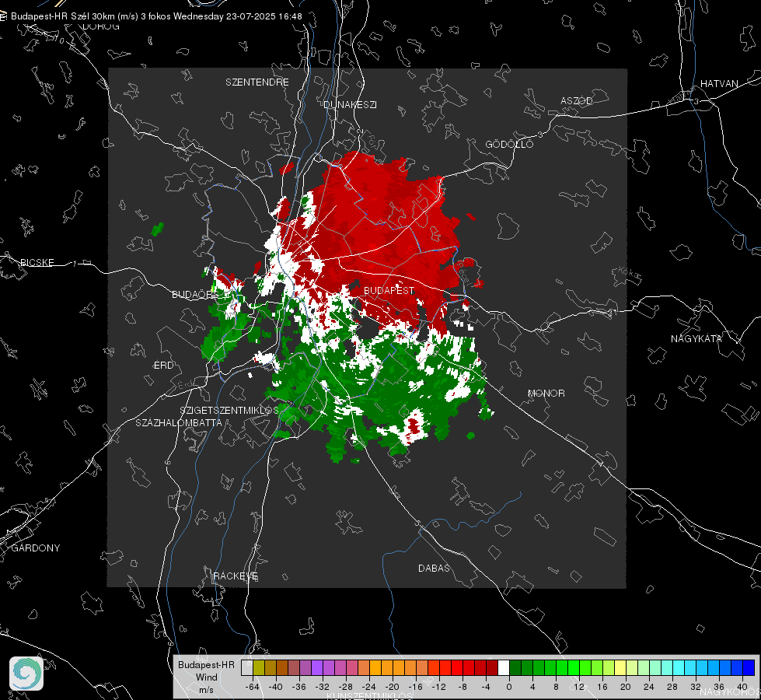The image size is (761, 700).
Task: Click the gray leftmost swatch in the wind legend
Action: tap(246, 667)
